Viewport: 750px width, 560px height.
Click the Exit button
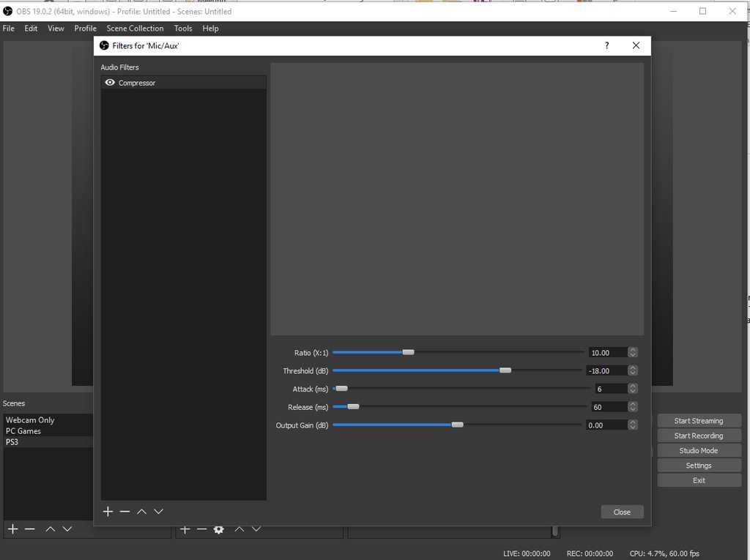click(x=699, y=480)
